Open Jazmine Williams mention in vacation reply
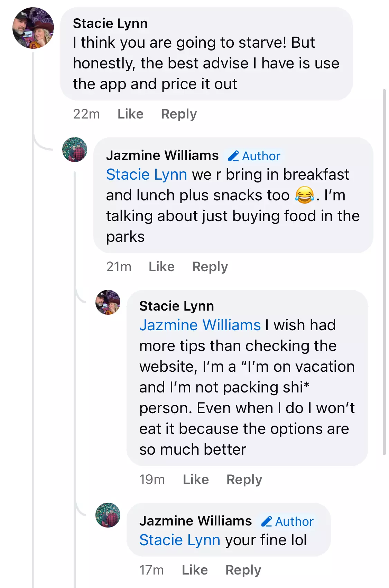 coord(200,325)
